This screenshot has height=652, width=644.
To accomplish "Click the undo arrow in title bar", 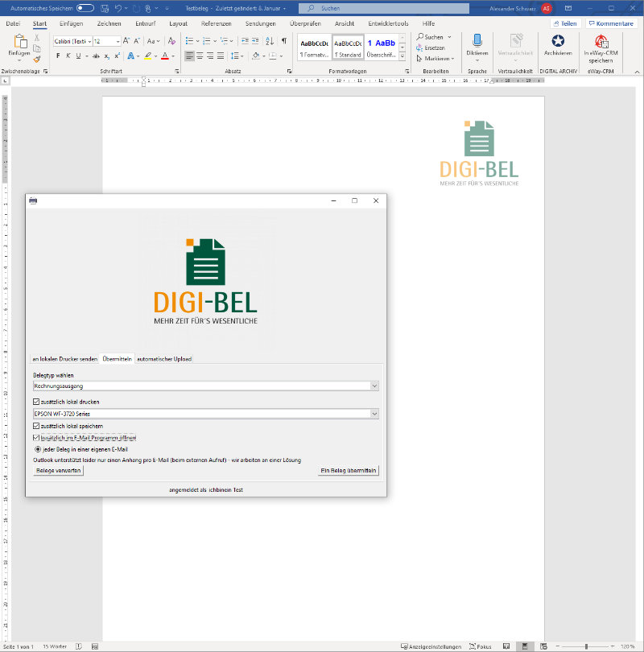I will (x=118, y=8).
